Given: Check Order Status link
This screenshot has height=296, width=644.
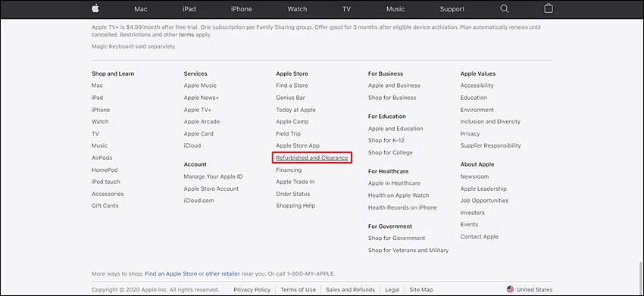Looking at the screenshot, I should (293, 194).
